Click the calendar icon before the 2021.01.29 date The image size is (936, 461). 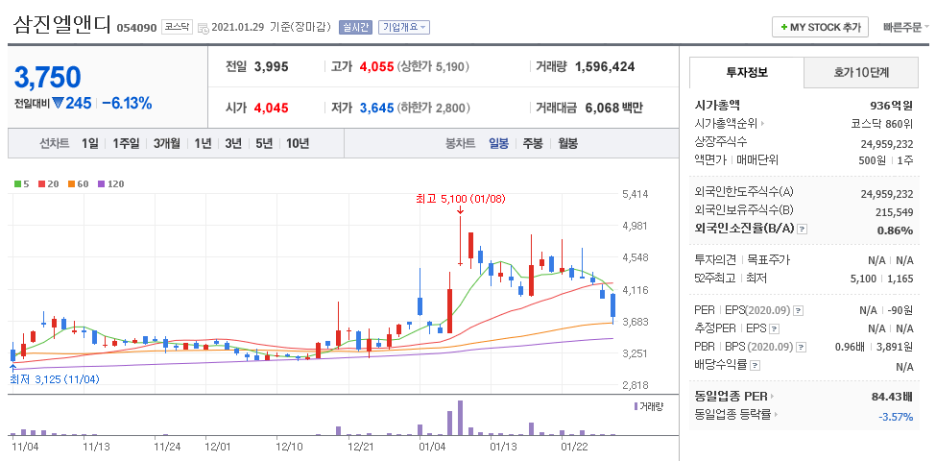[x=203, y=27]
